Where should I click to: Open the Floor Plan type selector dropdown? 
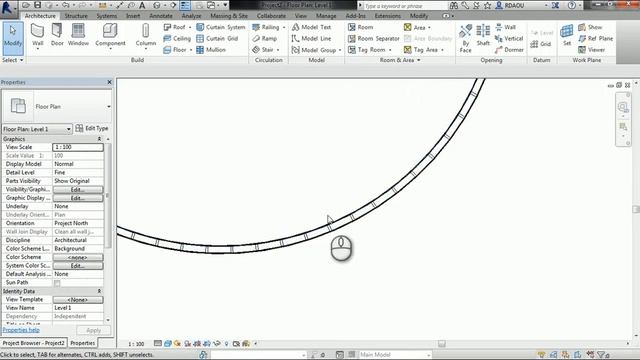(109, 107)
